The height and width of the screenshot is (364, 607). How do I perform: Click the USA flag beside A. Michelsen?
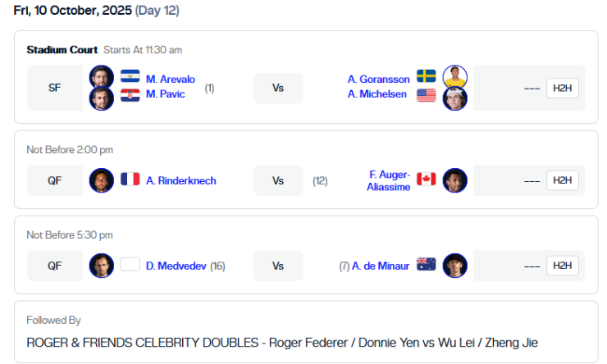click(x=426, y=95)
